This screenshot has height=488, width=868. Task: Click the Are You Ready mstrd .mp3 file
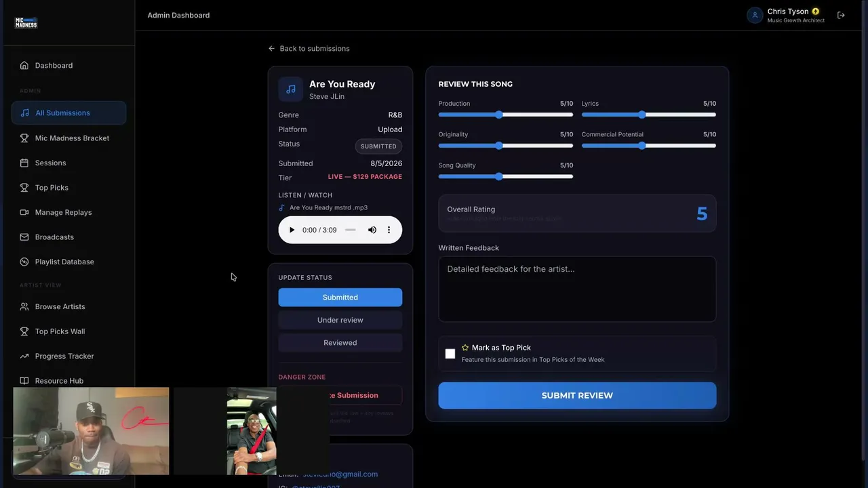(328, 208)
